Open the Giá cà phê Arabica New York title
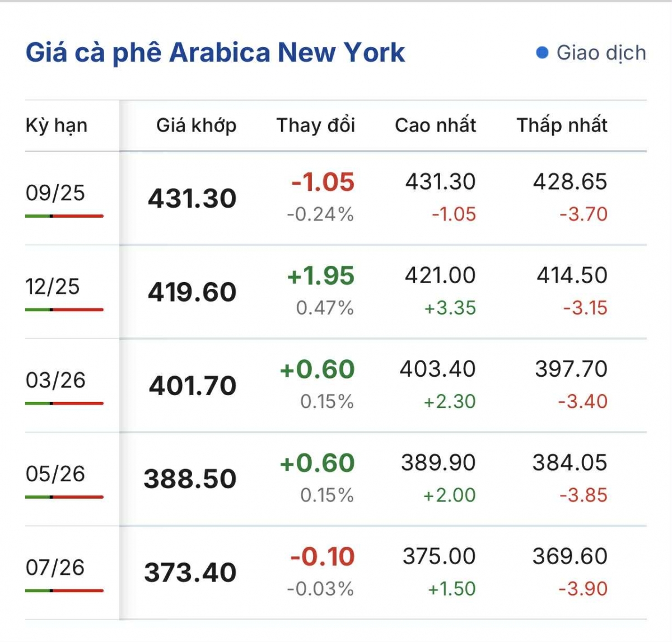The width and height of the screenshot is (672, 642). click(x=215, y=53)
